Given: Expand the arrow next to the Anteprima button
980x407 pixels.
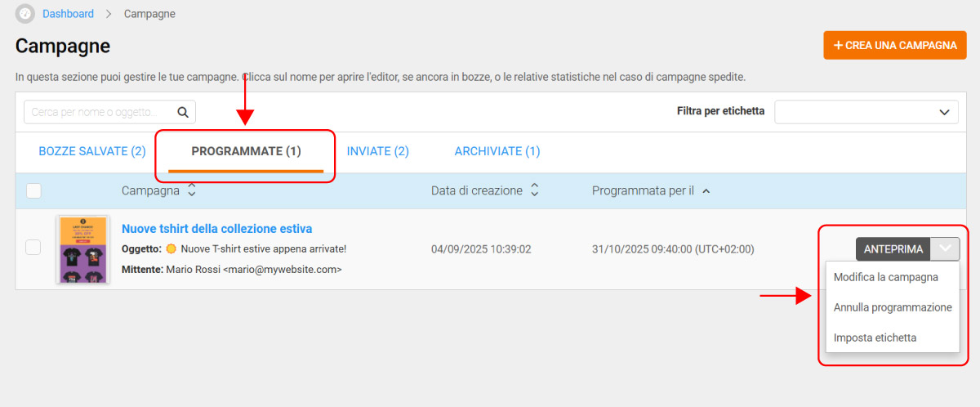Looking at the screenshot, I should pos(946,249).
